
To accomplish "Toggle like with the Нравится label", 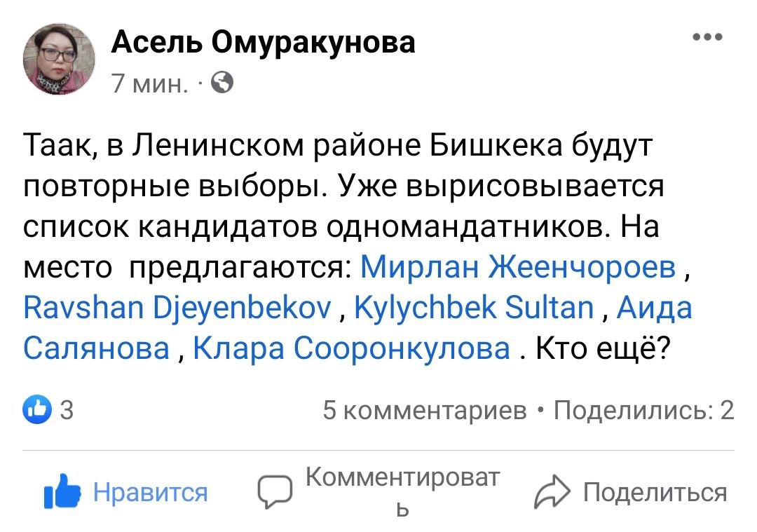I will 151,492.
